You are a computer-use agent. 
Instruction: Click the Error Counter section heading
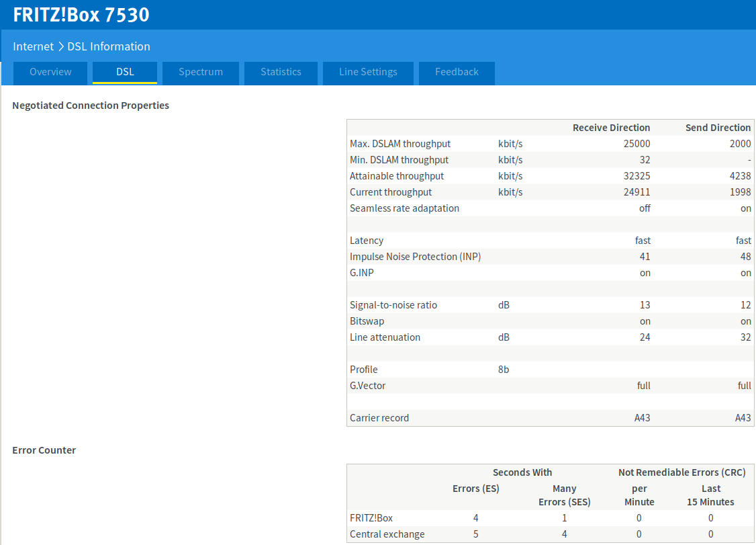click(x=44, y=450)
